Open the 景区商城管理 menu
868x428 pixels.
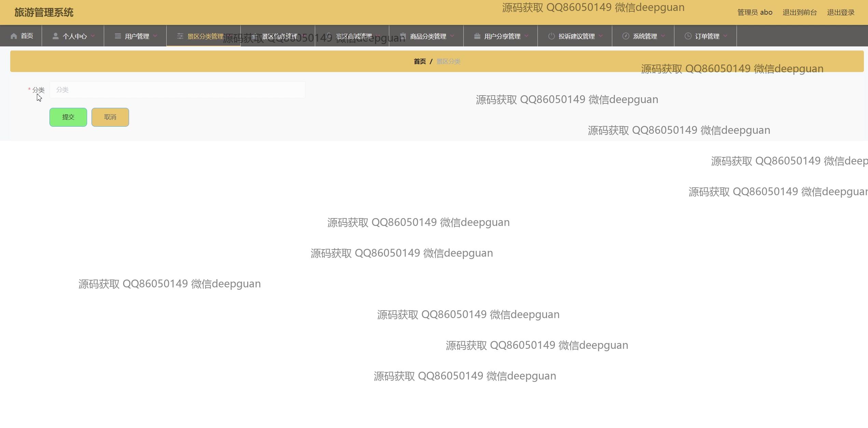(x=354, y=36)
